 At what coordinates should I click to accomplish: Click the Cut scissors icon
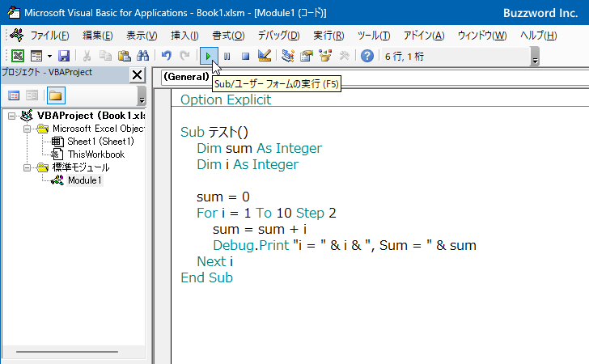(x=87, y=56)
